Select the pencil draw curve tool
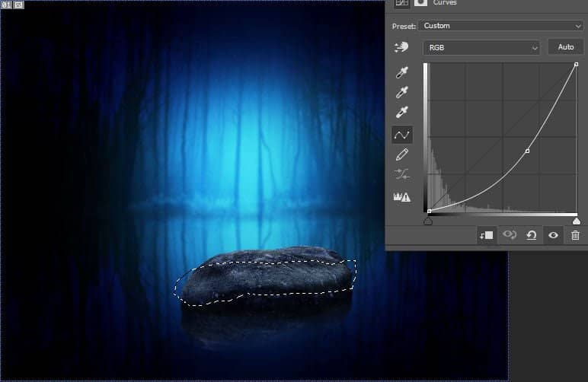This screenshot has height=382, width=588. (x=401, y=154)
